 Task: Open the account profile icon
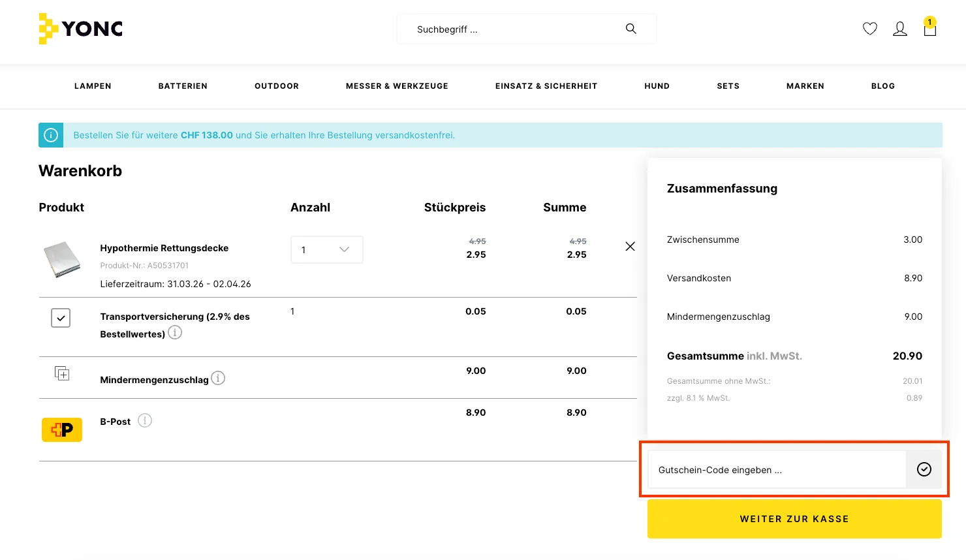(x=899, y=29)
